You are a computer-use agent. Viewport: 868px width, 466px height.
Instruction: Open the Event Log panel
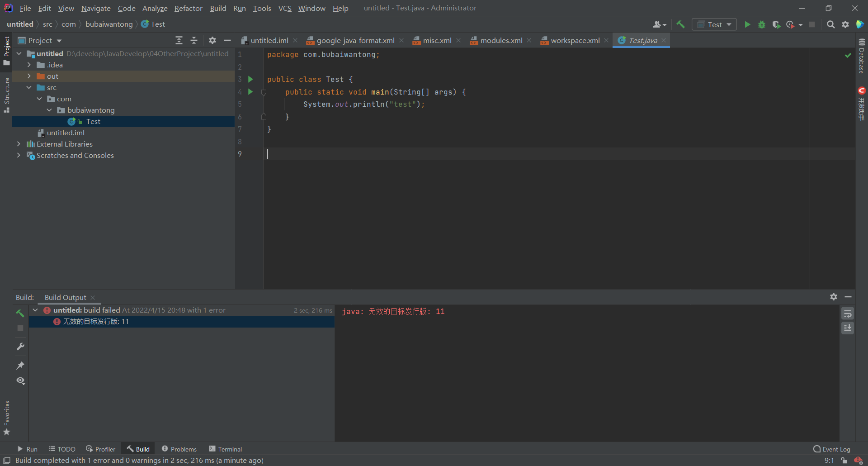(x=831, y=449)
